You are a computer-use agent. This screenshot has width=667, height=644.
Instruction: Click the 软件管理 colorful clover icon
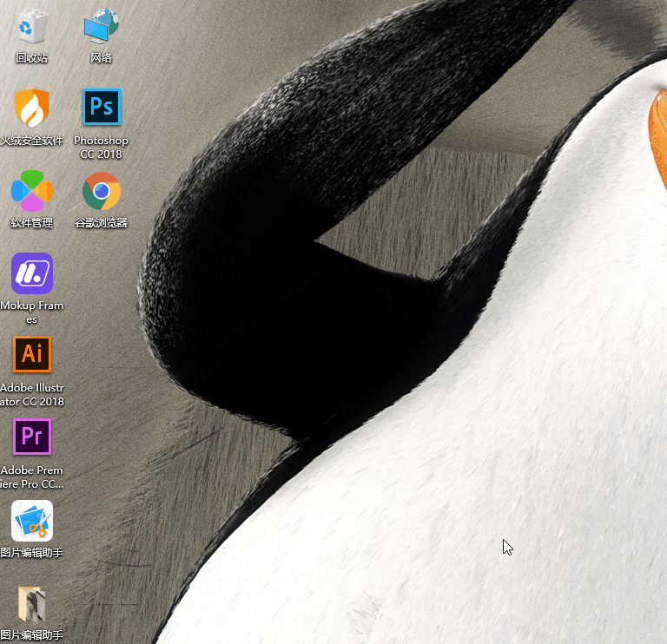tap(32, 190)
